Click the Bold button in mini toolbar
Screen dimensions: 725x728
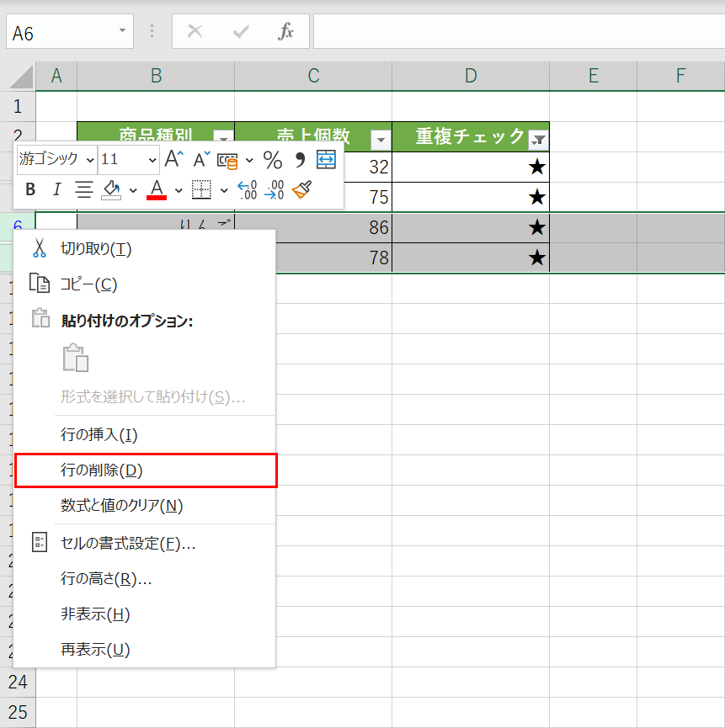click(30, 189)
